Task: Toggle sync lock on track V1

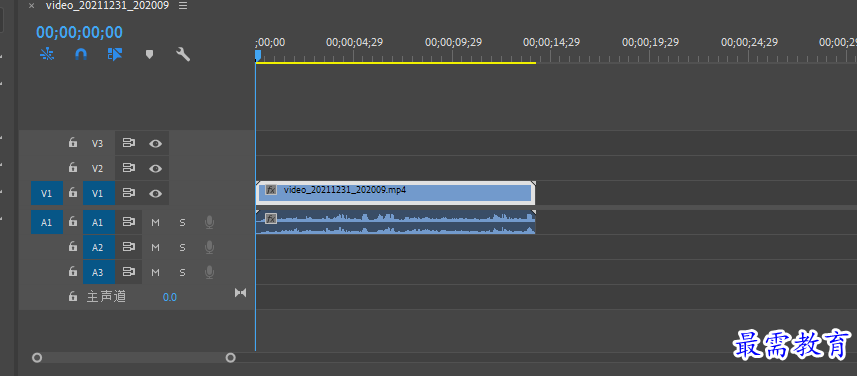Action: [129, 193]
